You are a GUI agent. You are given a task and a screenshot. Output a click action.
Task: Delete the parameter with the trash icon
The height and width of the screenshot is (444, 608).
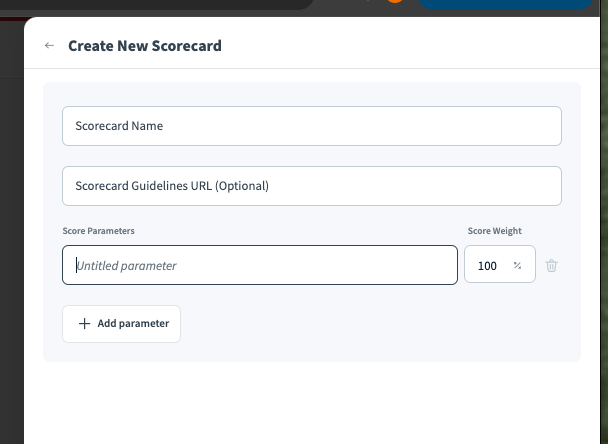(x=552, y=265)
